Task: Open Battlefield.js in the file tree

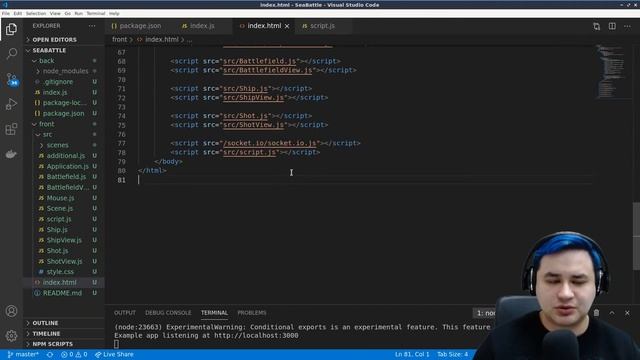Action: point(66,177)
